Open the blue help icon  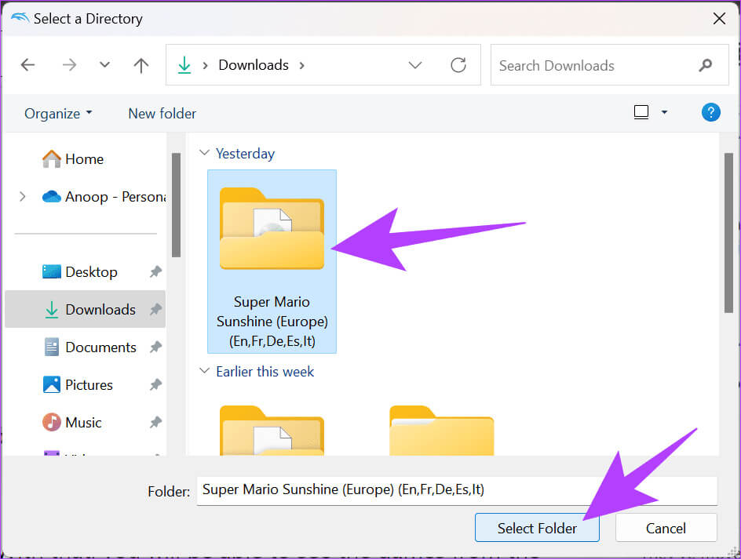[x=710, y=112]
